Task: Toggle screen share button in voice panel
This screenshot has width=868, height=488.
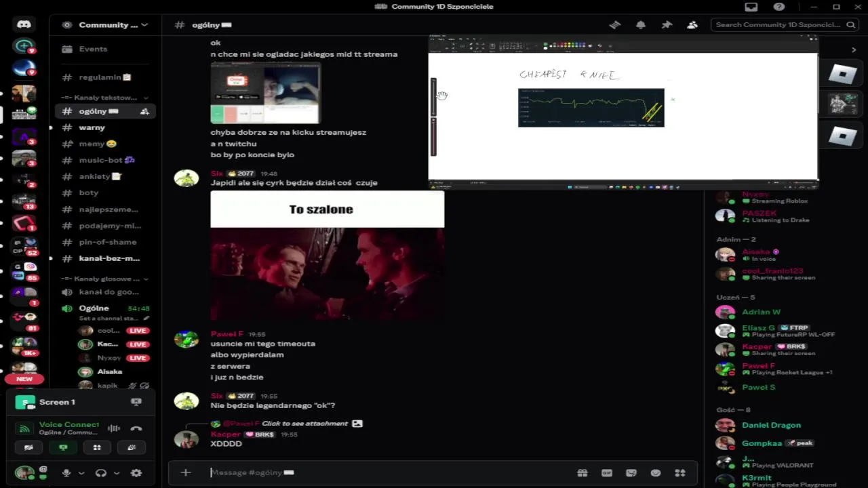Action: click(63, 447)
